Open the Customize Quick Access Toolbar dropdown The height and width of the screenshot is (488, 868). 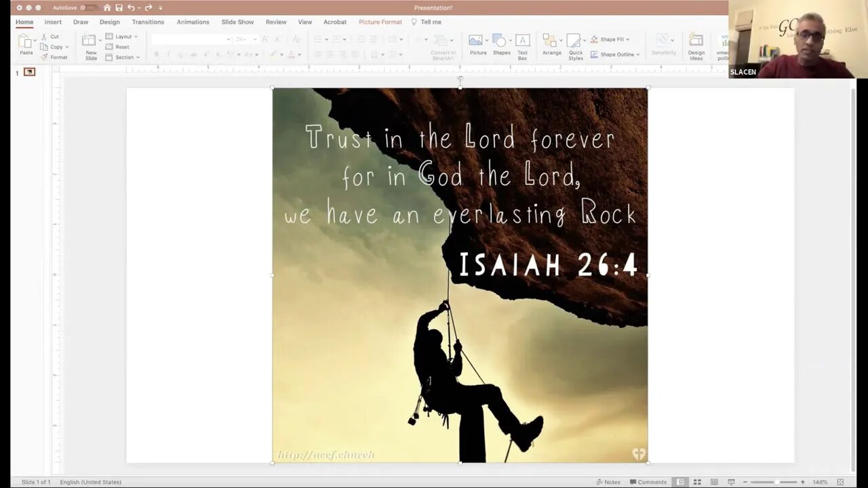(x=161, y=8)
